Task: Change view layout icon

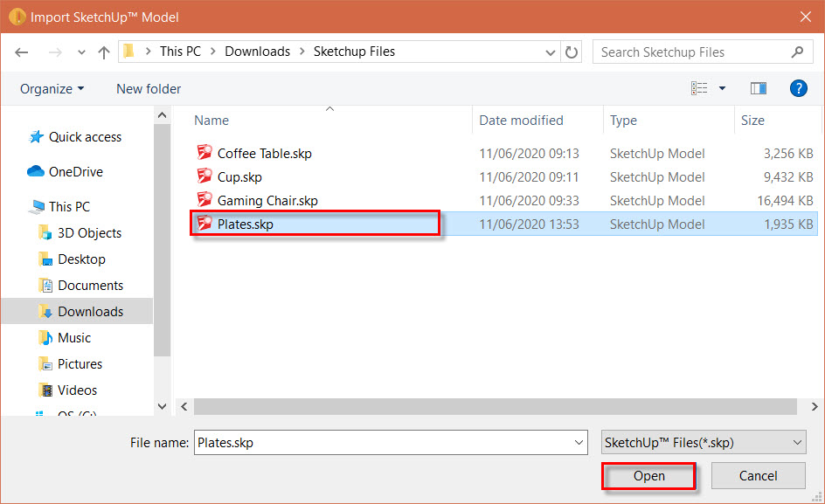Action: point(699,88)
